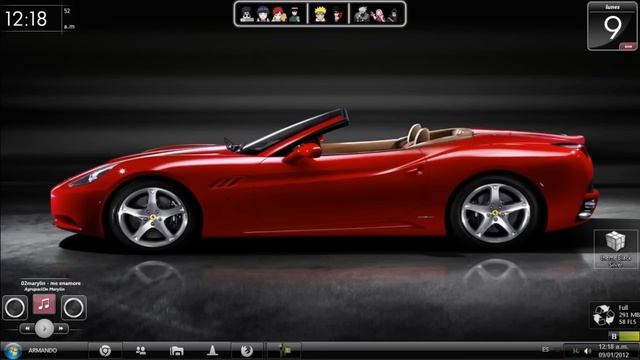The width and height of the screenshot is (640, 360).
Task: Click the pink-haired Sakura dock icon
Action: (378, 14)
